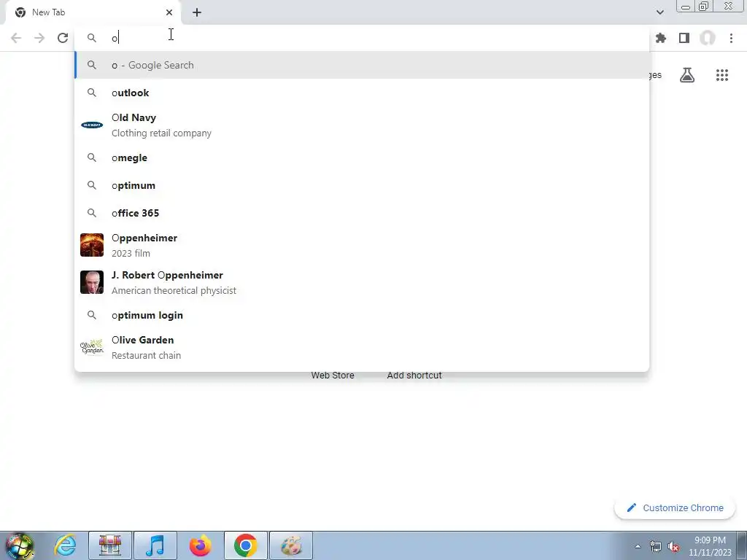Click the search icon beside outlook

(x=92, y=93)
